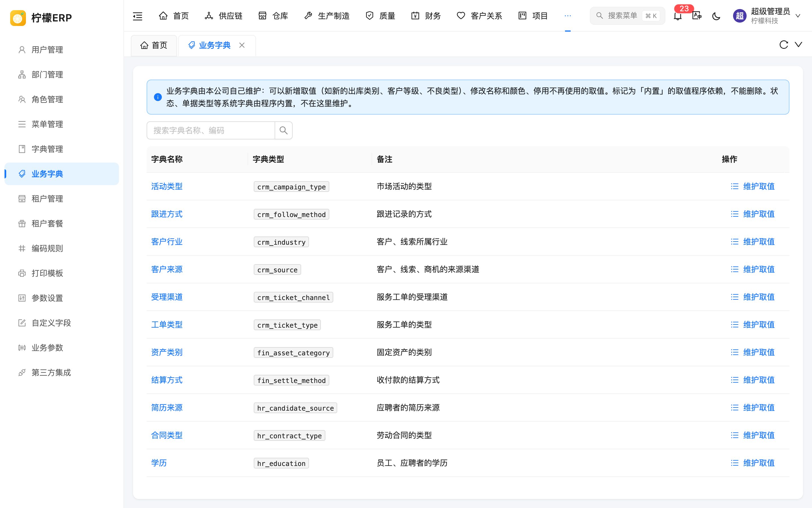Go to 第三方集成 in the sidebar

pyautogui.click(x=62, y=373)
